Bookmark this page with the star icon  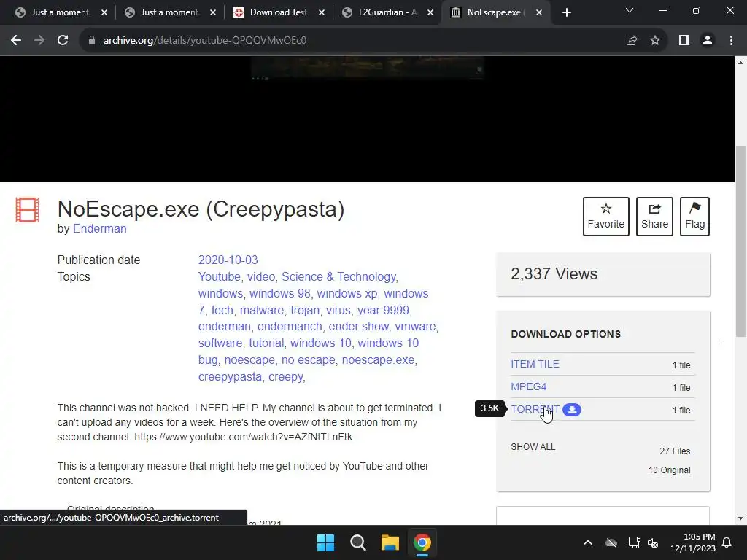click(x=655, y=41)
